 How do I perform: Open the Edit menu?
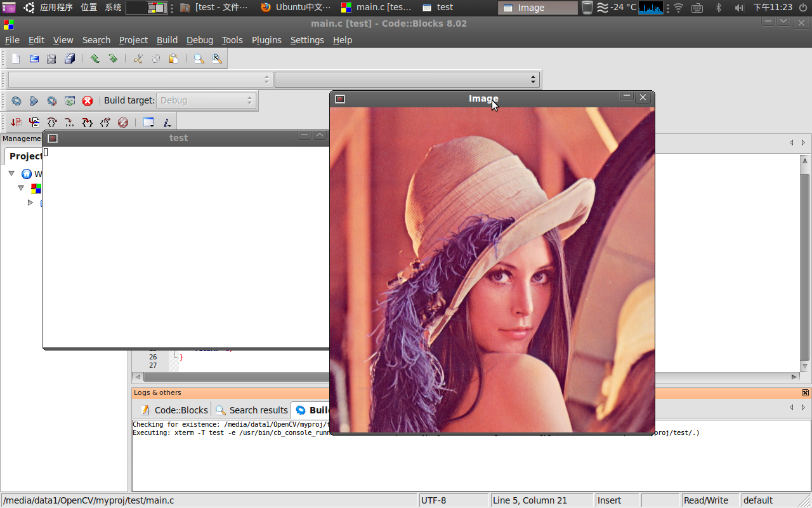click(x=36, y=40)
